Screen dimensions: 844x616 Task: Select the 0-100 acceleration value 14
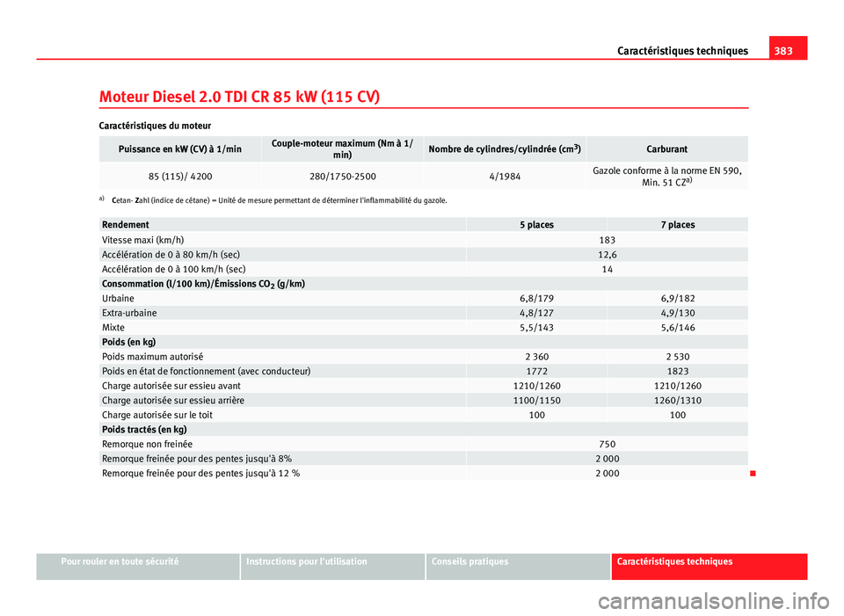(x=608, y=269)
